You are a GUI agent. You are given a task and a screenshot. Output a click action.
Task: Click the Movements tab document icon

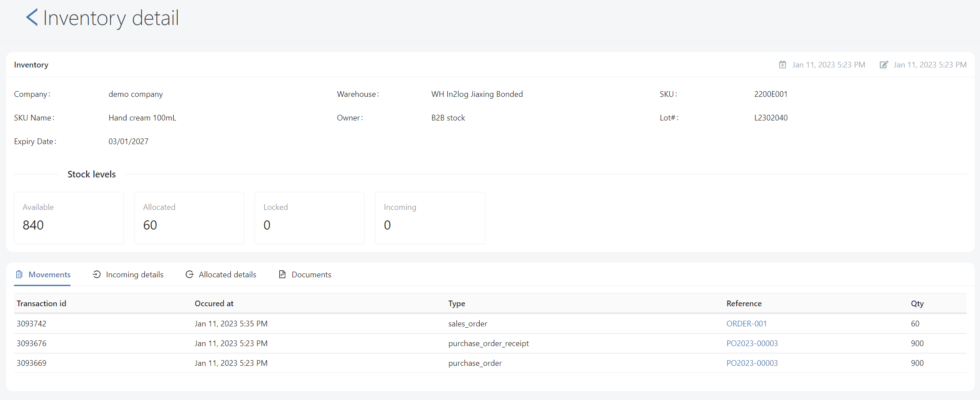(x=19, y=275)
